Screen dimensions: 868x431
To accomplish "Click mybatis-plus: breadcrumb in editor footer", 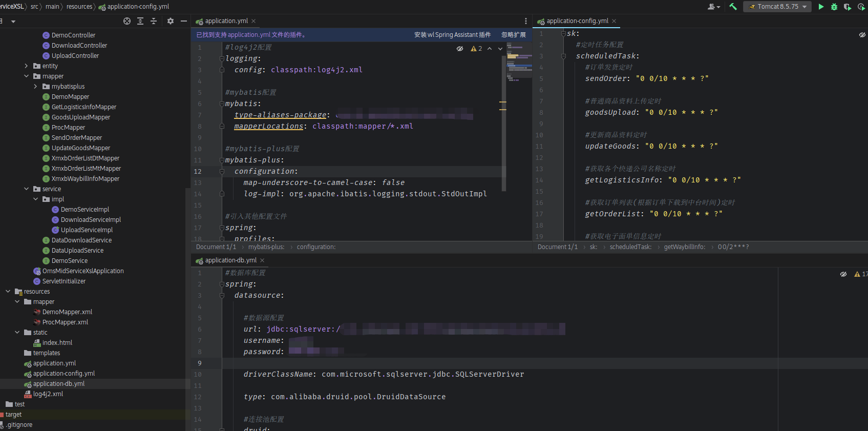I will (x=266, y=247).
